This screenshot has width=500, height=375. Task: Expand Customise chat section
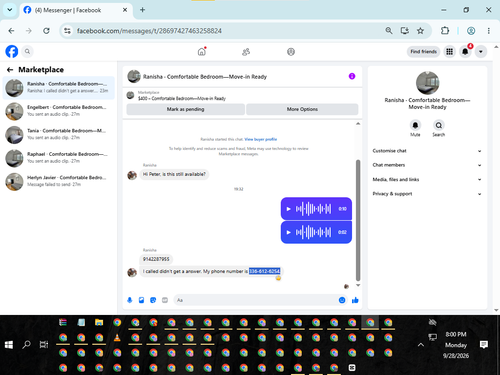click(427, 151)
